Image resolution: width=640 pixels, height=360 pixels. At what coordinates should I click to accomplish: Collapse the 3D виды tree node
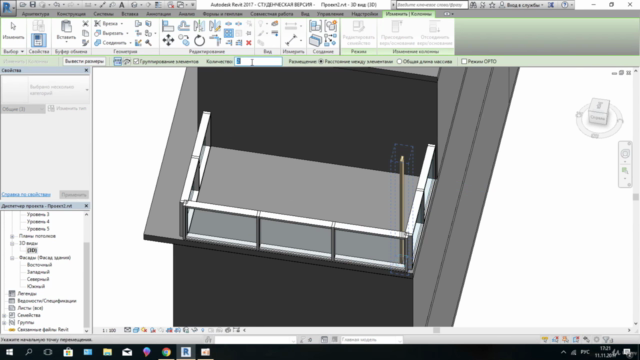click(x=12, y=243)
